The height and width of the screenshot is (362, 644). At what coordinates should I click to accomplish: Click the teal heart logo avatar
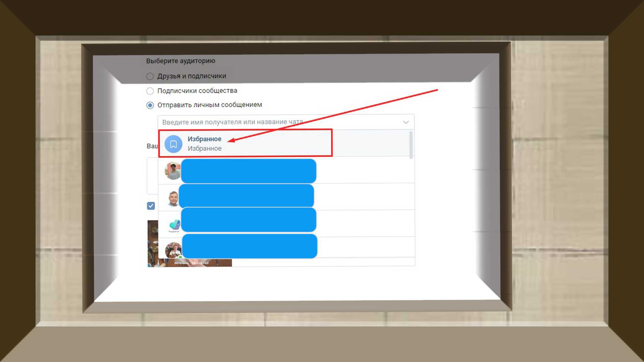(x=174, y=225)
